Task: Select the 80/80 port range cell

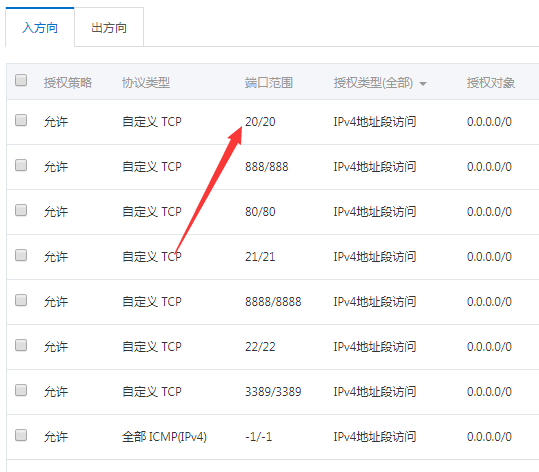Action: coord(260,212)
